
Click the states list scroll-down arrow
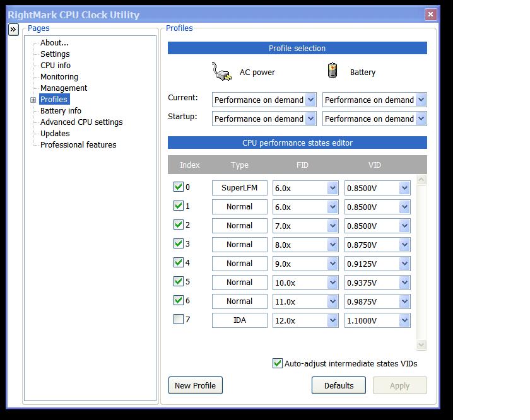(x=421, y=345)
